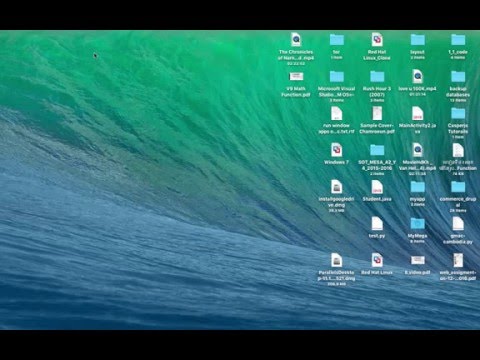The width and height of the screenshot is (480, 360).
Task: Select the layout folder
Action: 417,40
